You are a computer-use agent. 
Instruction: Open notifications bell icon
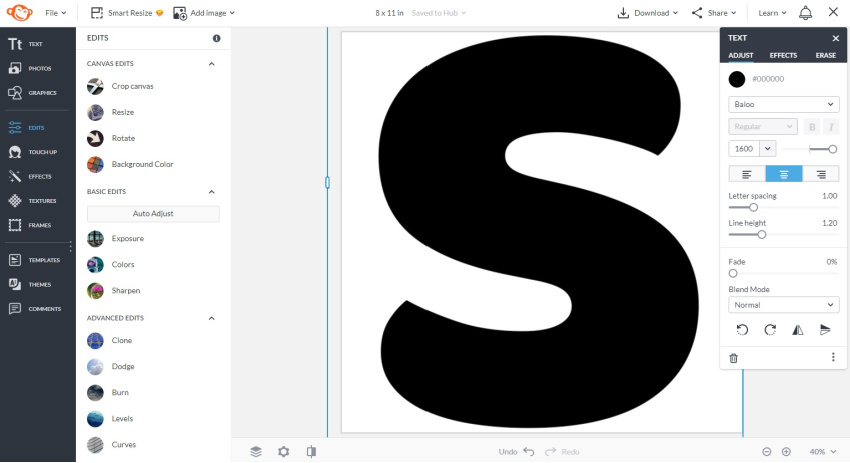click(x=806, y=12)
